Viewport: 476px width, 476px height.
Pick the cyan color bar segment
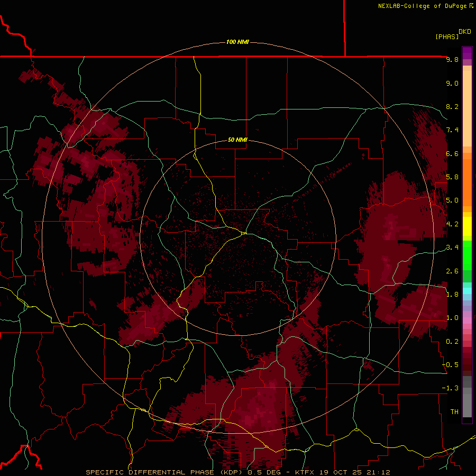(467, 291)
